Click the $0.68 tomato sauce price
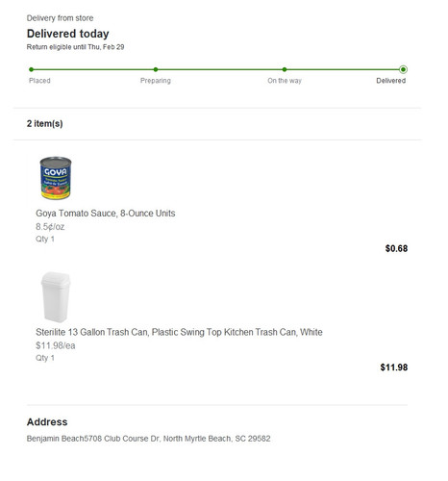Viewport: 448px width, 481px height. (x=396, y=248)
